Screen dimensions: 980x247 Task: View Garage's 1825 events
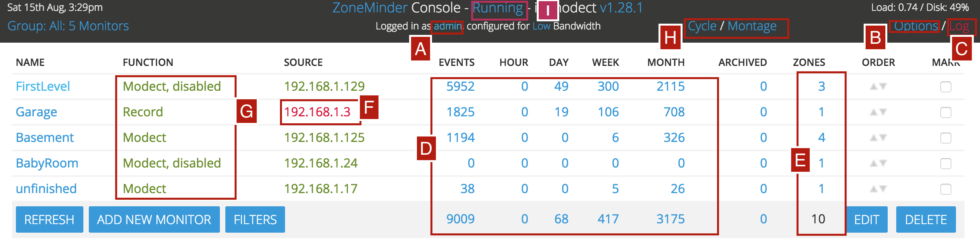pyautogui.click(x=460, y=112)
